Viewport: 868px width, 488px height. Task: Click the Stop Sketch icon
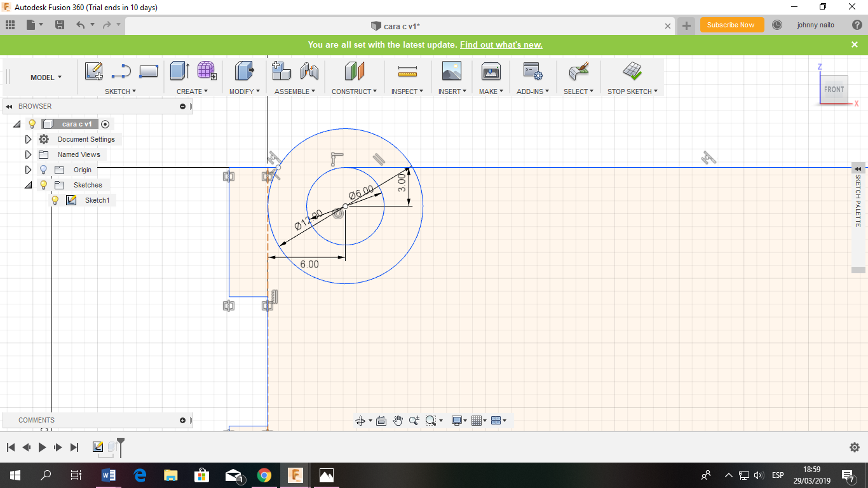pyautogui.click(x=632, y=70)
